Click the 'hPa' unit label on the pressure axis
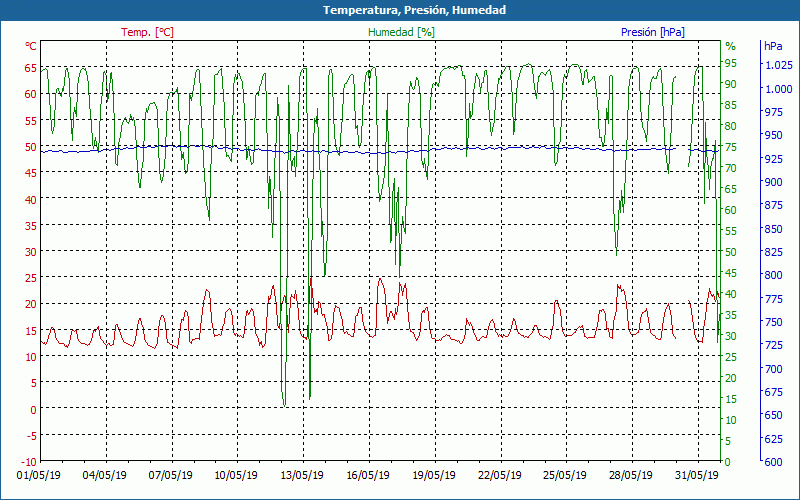The width and height of the screenshot is (800, 500). (773, 46)
